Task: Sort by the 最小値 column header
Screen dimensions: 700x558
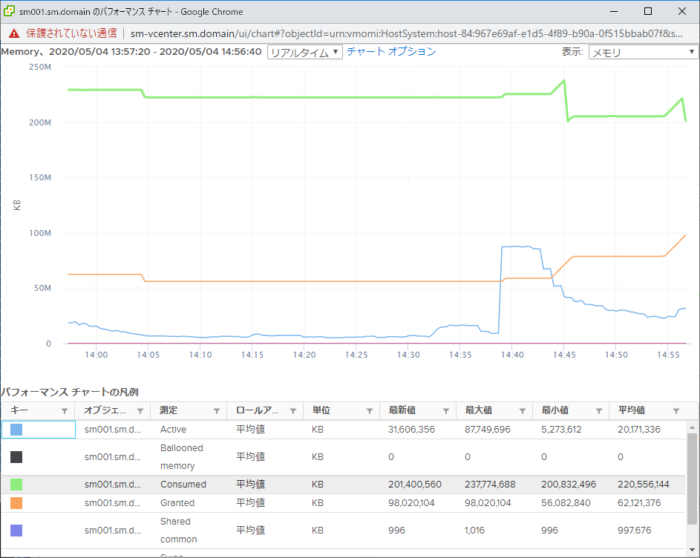Action: click(555, 410)
